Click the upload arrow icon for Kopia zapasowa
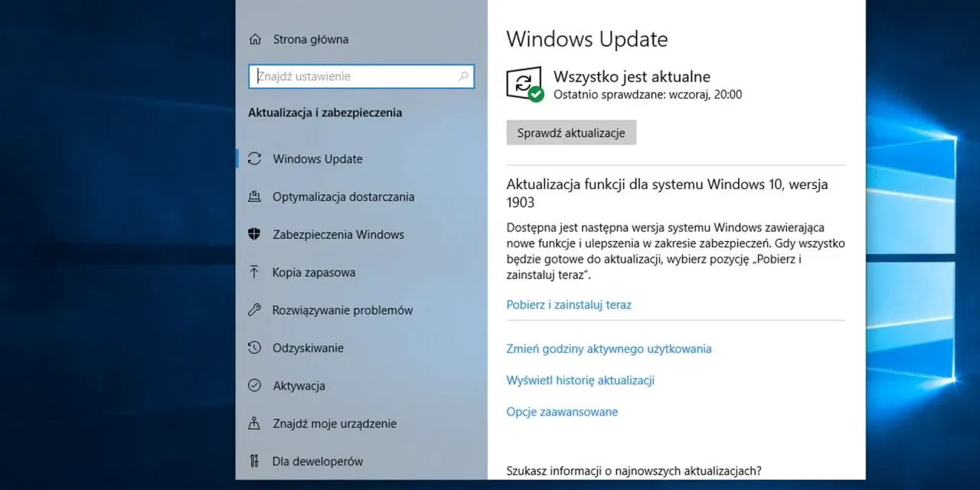980x490 pixels. coord(255,272)
